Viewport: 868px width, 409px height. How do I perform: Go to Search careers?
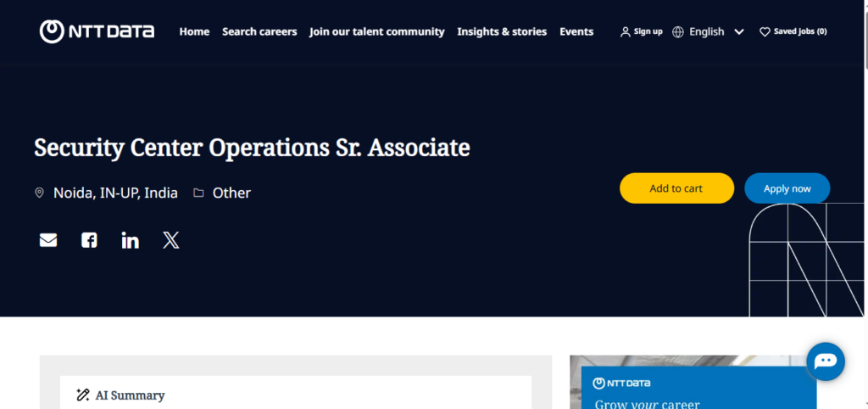point(259,31)
